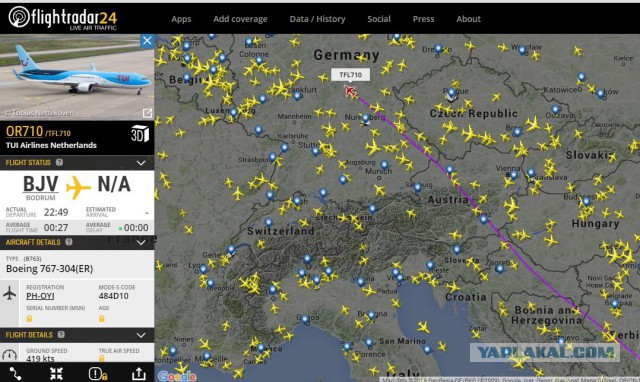Screen dimensions: 640x382
Task: Click the locked True Air Speed padlock
Action: [102, 358]
